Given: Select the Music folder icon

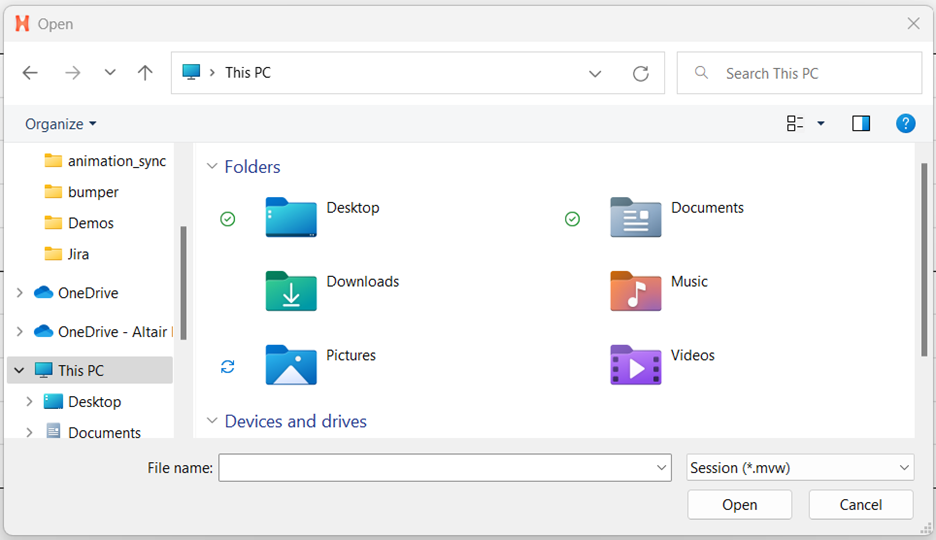Looking at the screenshot, I should click(635, 291).
